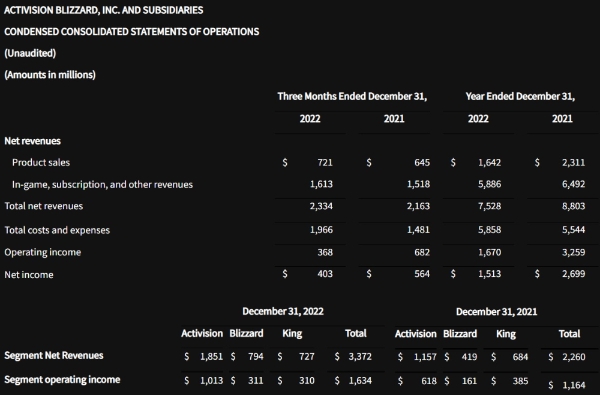Select the 'Total costs and expenses' label

57,230
